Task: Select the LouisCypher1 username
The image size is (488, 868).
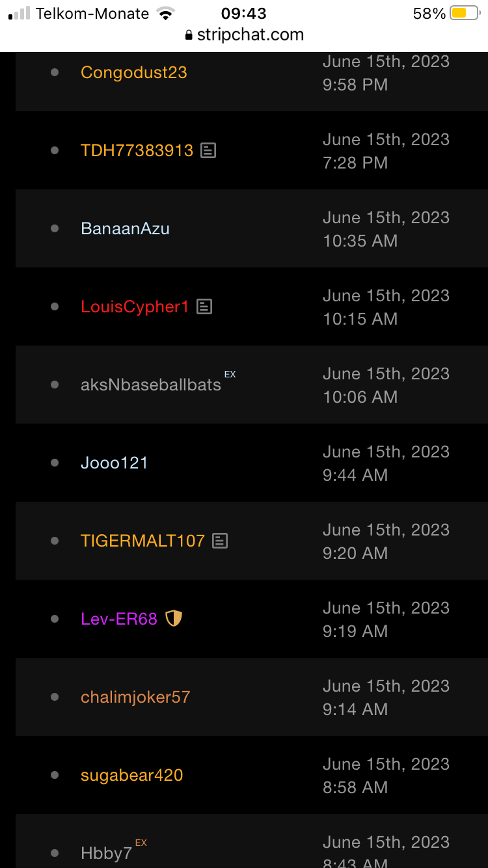Action: [135, 306]
